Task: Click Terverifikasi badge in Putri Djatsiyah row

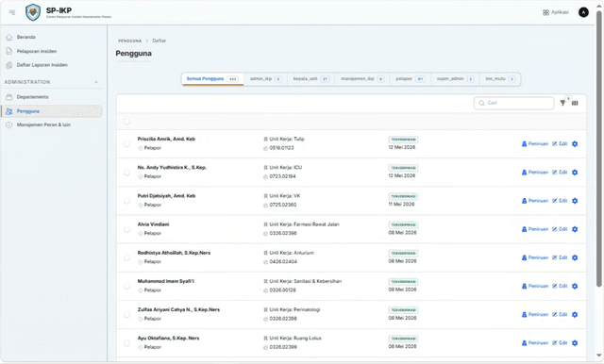Action: click(403, 196)
